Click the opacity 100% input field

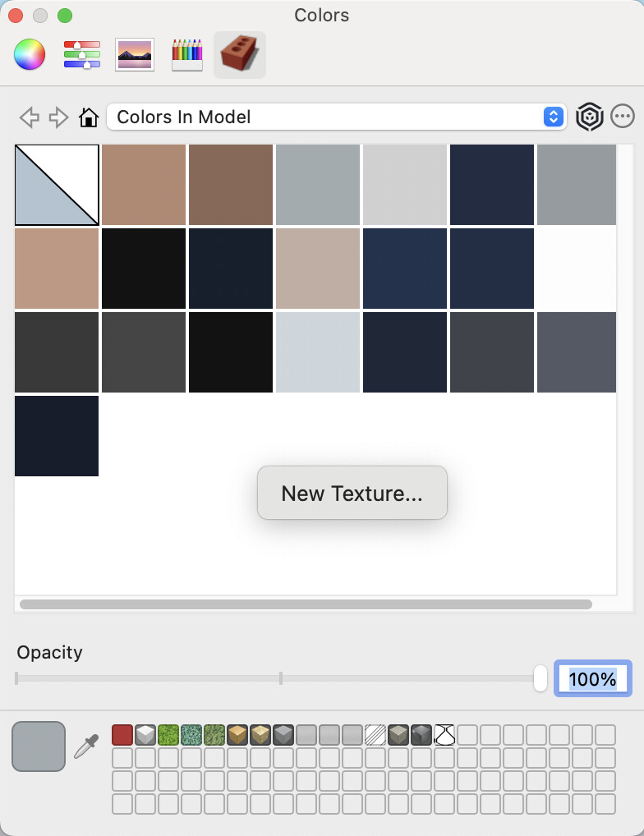(592, 679)
